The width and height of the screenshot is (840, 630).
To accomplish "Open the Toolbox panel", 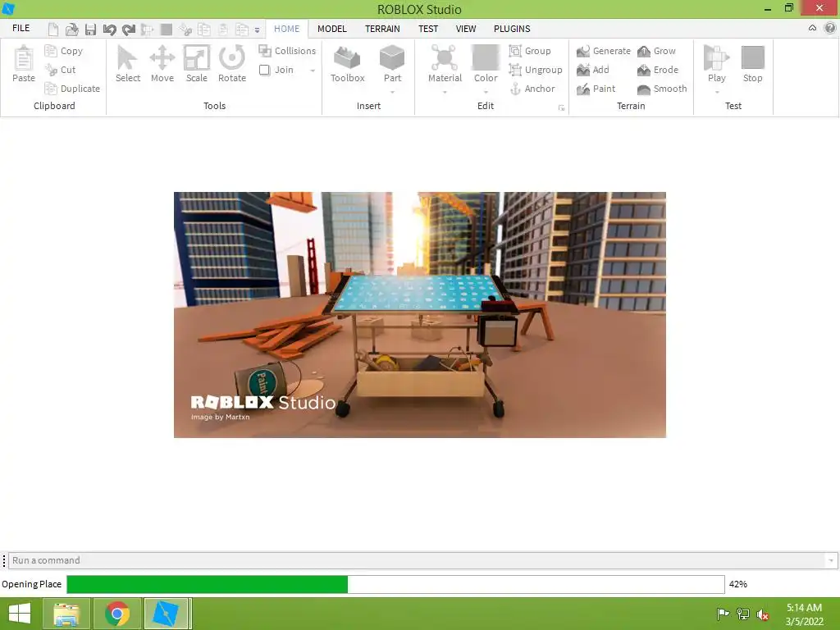I will coord(348,64).
